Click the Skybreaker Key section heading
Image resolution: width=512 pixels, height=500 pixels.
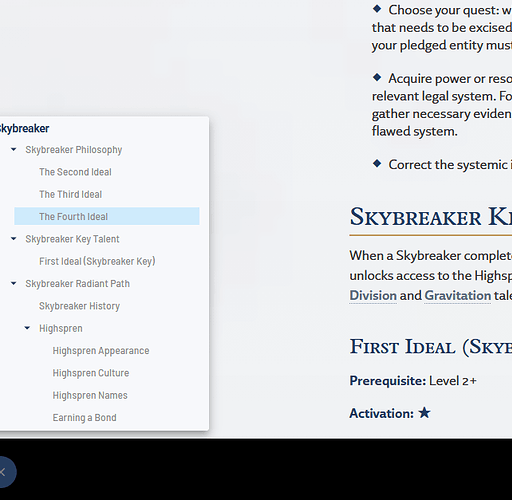pyautogui.click(x=431, y=217)
